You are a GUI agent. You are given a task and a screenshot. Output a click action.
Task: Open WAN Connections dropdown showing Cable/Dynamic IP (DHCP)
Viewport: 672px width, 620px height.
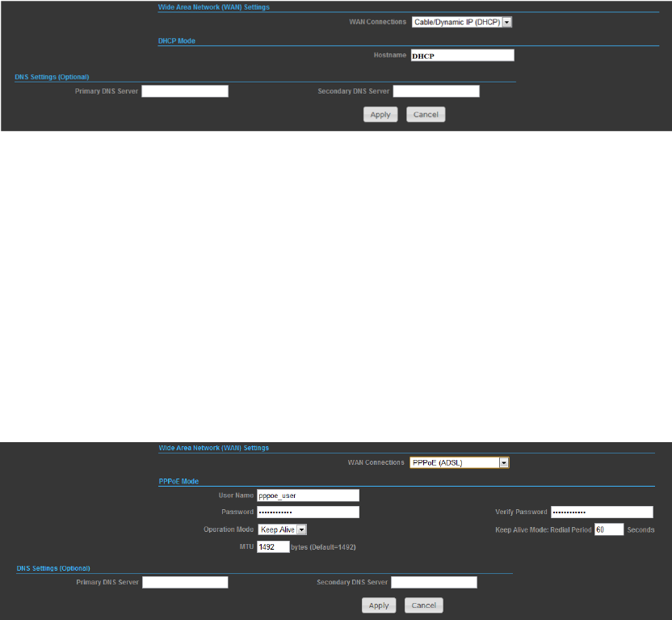tap(461, 22)
